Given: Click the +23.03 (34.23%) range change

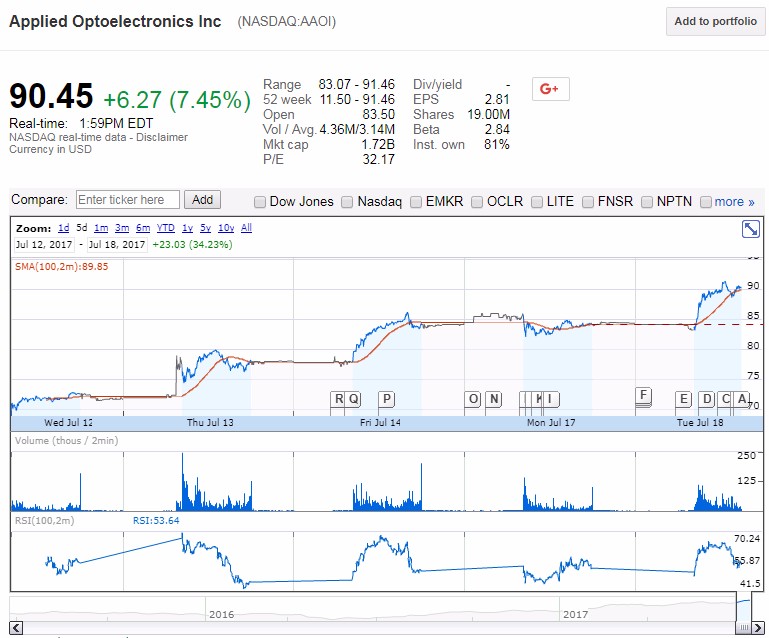Looking at the screenshot, I should click(192, 245).
